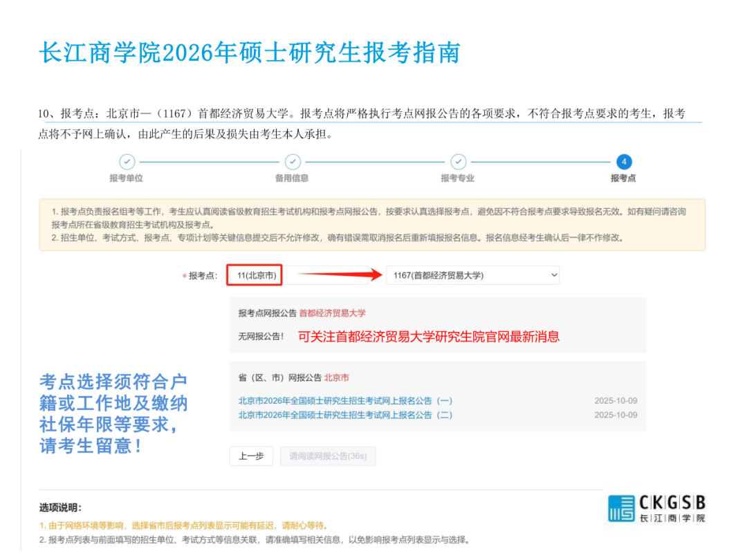
Task: Click the CKGSB logo icon
Action: pos(621,508)
